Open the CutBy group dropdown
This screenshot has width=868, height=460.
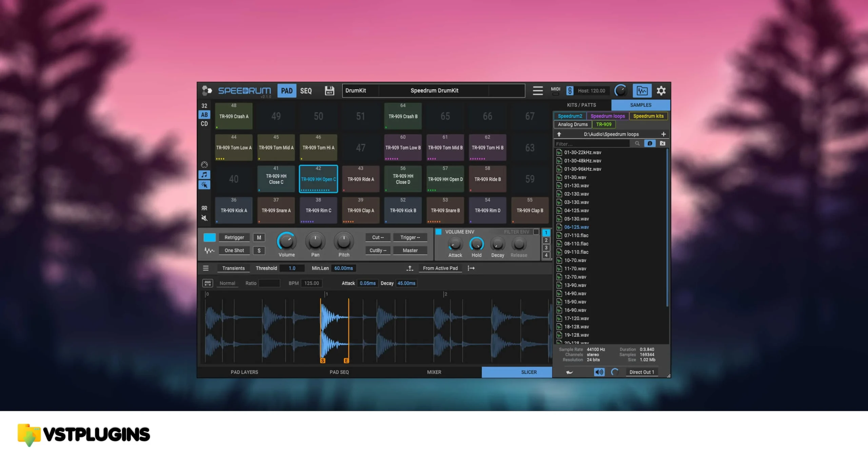coord(378,251)
